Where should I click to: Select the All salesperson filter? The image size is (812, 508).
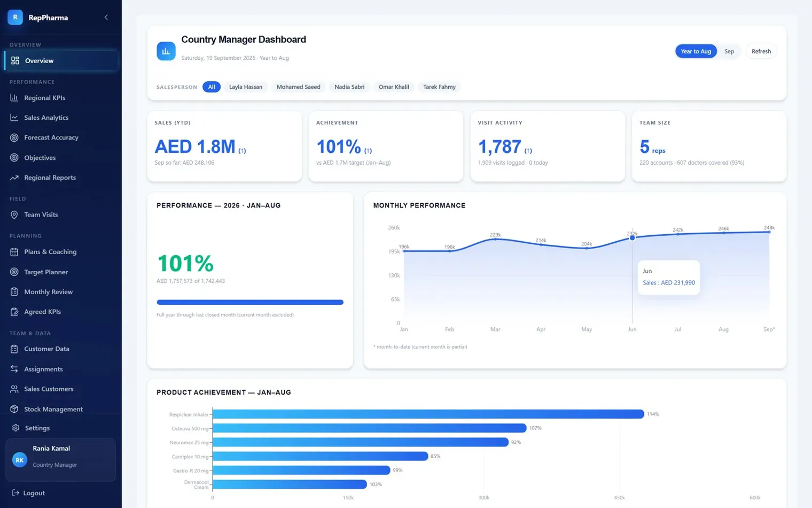point(212,87)
